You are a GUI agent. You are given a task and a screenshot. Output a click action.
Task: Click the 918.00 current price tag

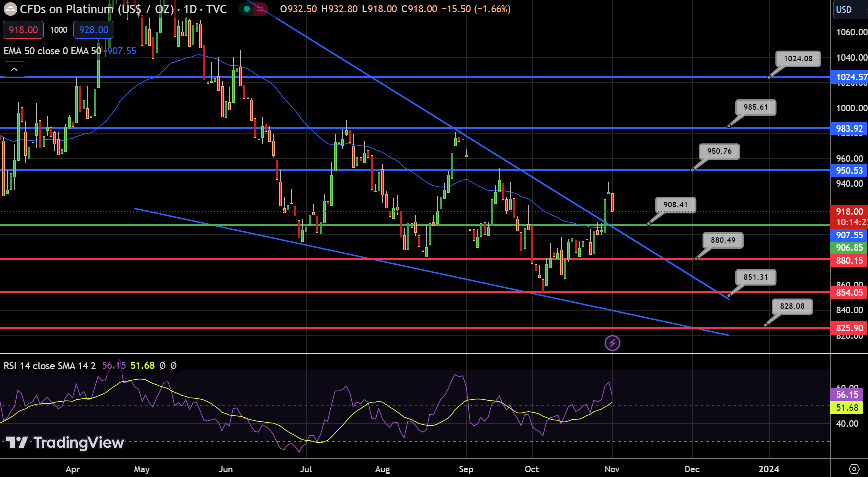coord(849,211)
